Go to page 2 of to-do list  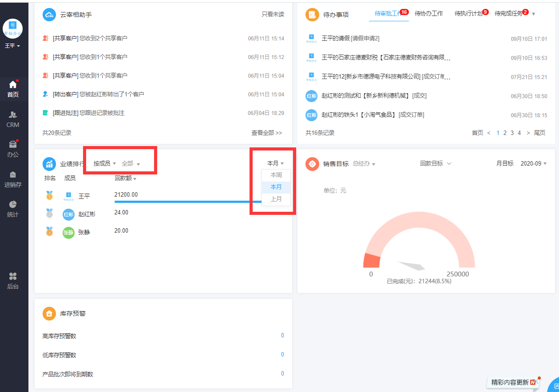(505, 132)
